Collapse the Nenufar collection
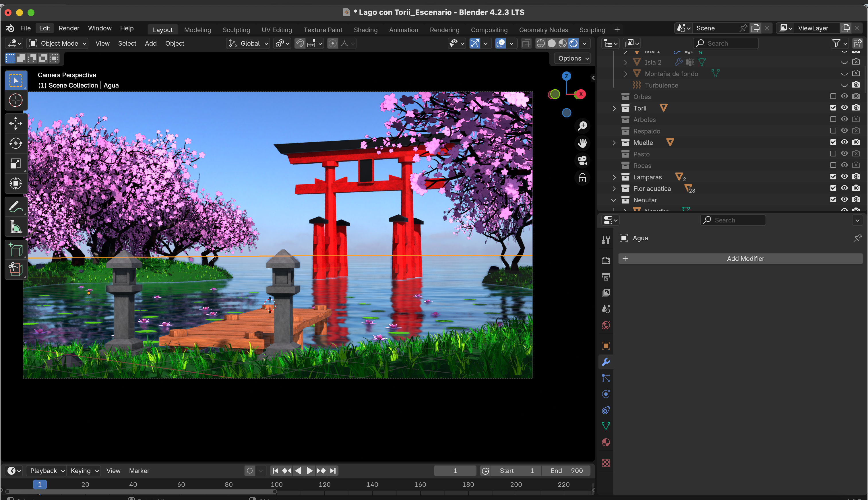This screenshot has width=868, height=500. [614, 200]
